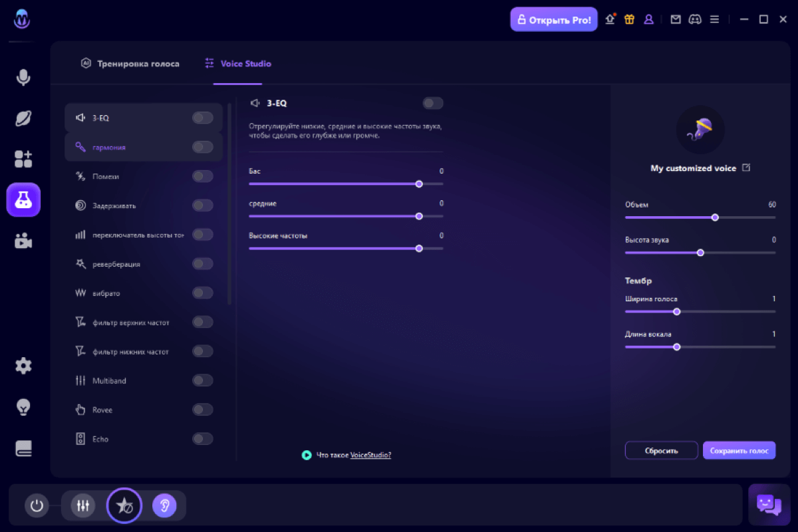798x532 pixels.
Task: Open the microphone panel in the sidebar
Action: [x=23, y=77]
